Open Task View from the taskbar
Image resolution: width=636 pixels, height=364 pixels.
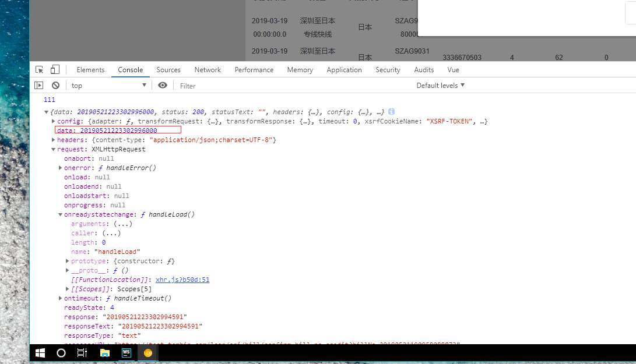82,353
